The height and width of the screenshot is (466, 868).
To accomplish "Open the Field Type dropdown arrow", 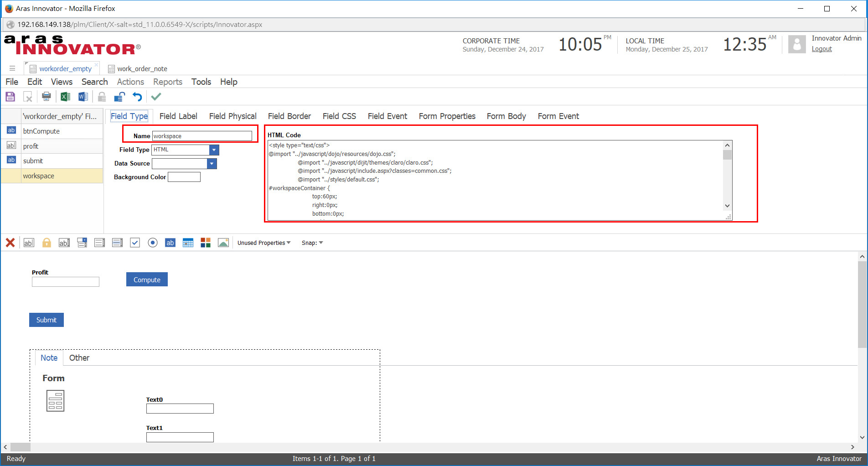I will [x=214, y=150].
